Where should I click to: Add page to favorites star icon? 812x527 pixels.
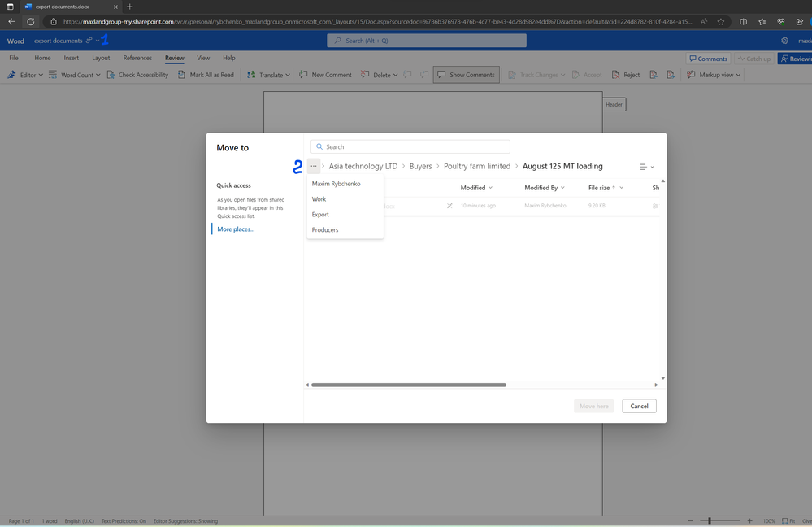click(721, 22)
